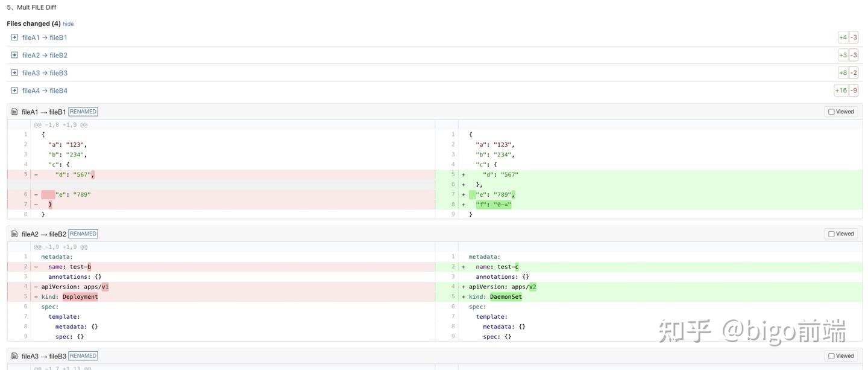The height and width of the screenshot is (370, 868).
Task: Toggle Viewed checkbox on fileA3 → fileB3
Action: pyautogui.click(x=831, y=356)
